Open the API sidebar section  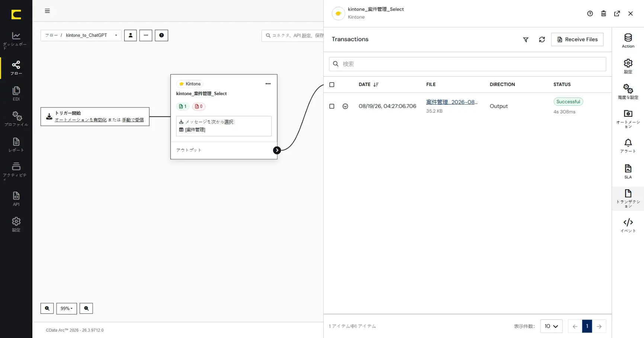(16, 199)
